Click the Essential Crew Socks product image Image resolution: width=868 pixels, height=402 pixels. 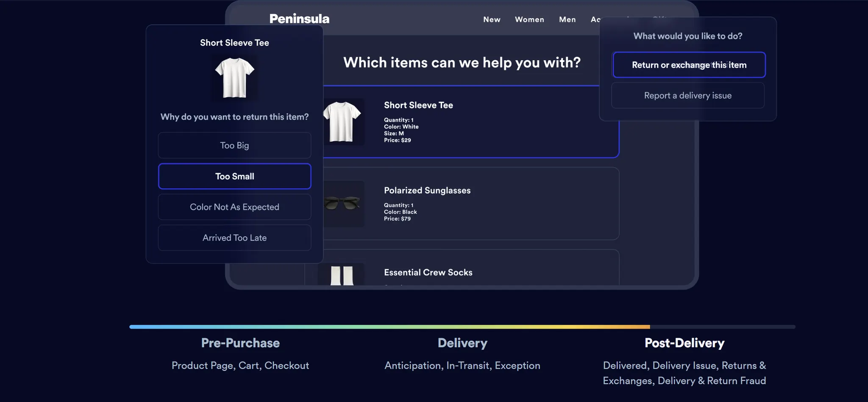(x=342, y=275)
